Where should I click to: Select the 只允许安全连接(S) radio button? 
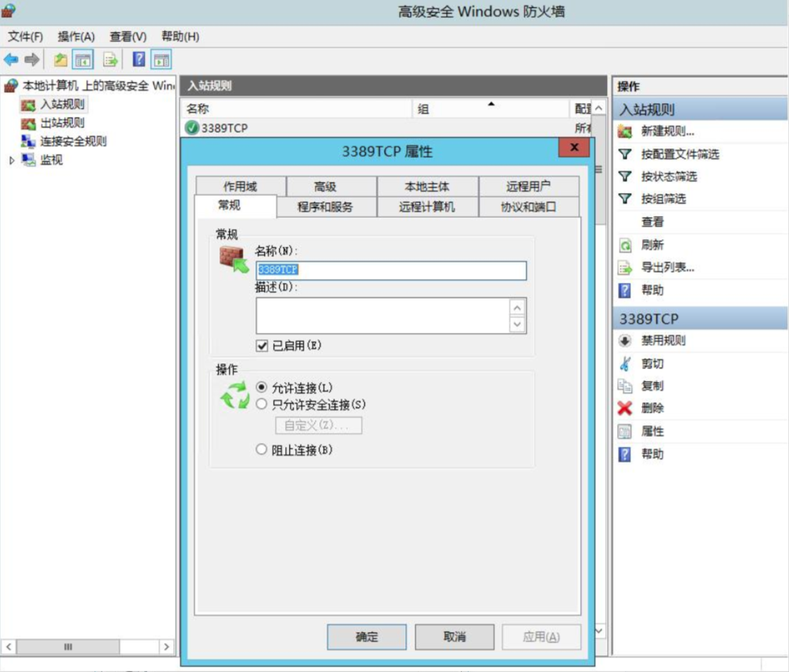pyautogui.click(x=261, y=404)
